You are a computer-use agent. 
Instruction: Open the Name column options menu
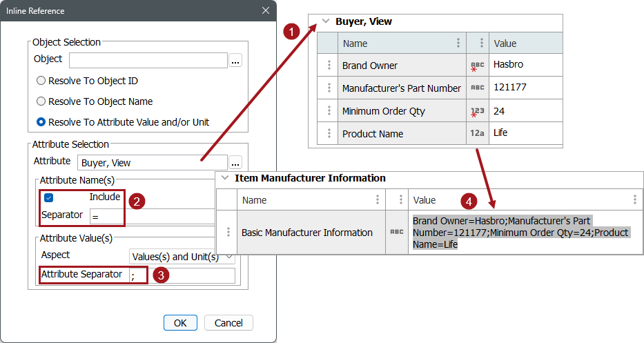coord(458,43)
